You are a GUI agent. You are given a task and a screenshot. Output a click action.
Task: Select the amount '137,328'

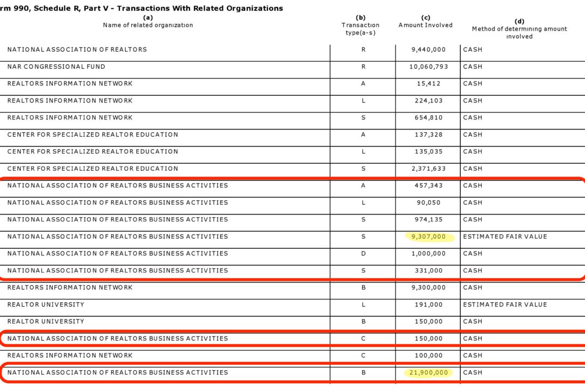tap(428, 134)
